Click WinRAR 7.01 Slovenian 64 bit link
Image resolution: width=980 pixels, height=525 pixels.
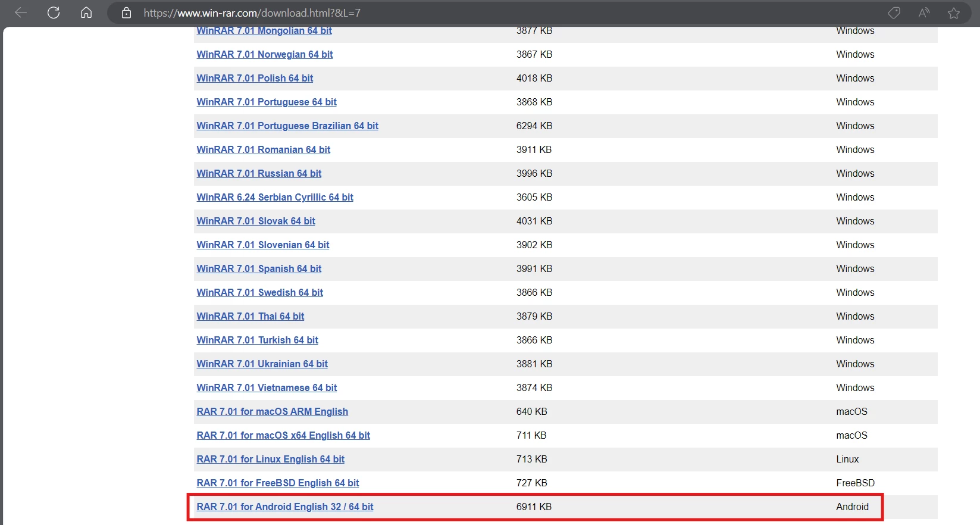(x=263, y=245)
